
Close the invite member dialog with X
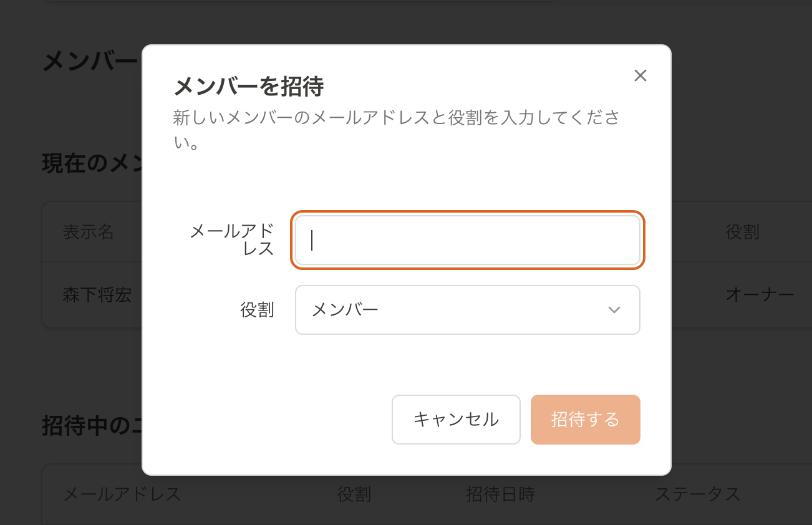point(640,75)
